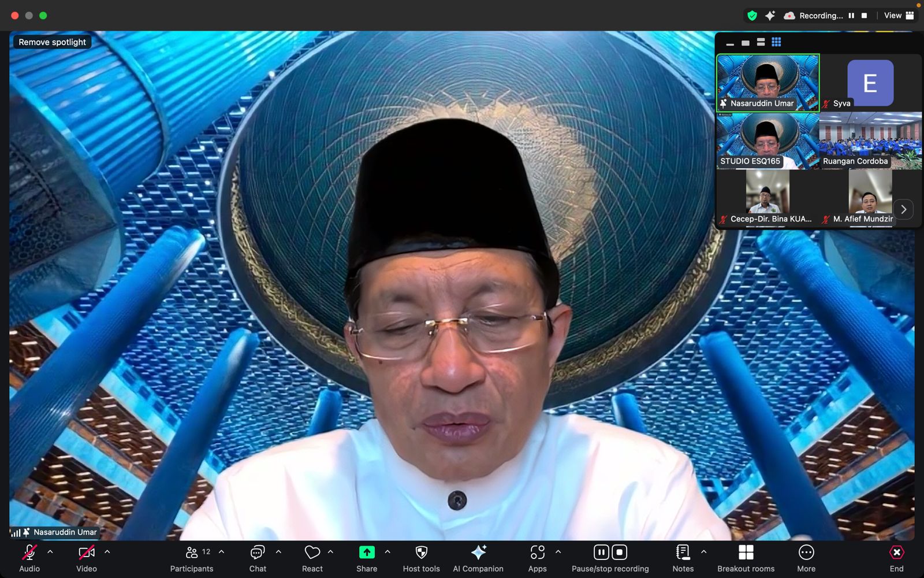Select the Cecep-Dir. Bina KUA thumbnail
Screen dimensions: 924x578
click(x=768, y=198)
